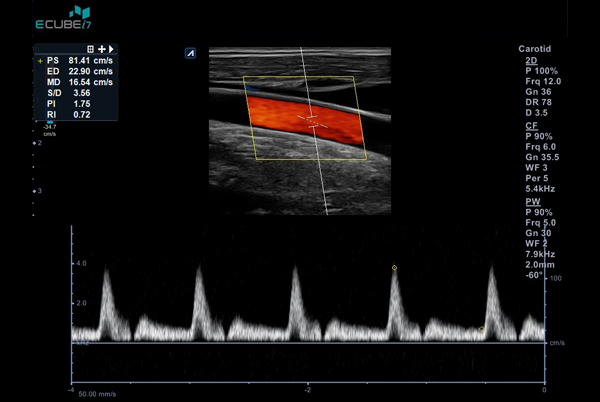The image size is (600, 402).
Task: Click the grid icon in measurement panel header
Action: [x=91, y=48]
